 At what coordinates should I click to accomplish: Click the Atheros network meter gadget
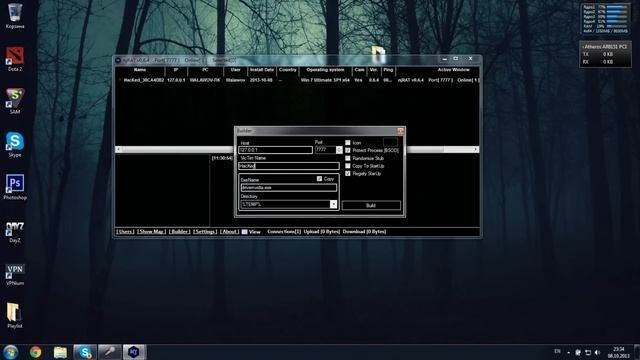click(x=605, y=54)
